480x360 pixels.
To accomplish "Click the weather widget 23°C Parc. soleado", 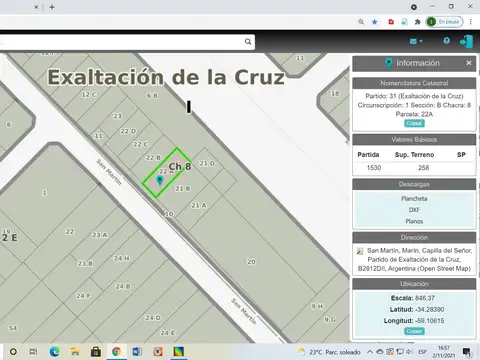I will (x=329, y=352).
